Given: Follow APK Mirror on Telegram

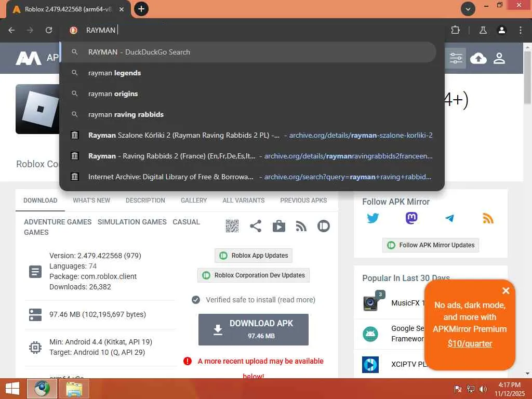Looking at the screenshot, I should pos(449,218).
